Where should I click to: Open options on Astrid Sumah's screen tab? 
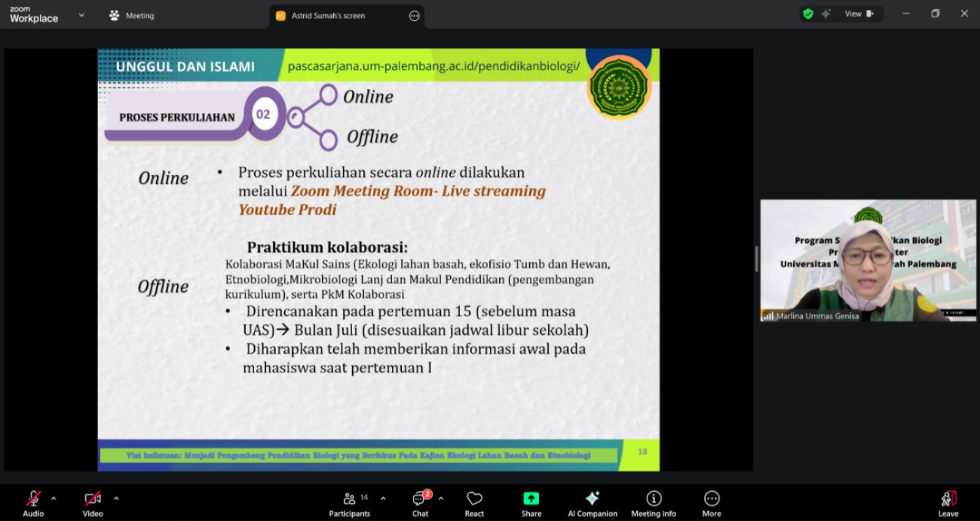tap(415, 16)
